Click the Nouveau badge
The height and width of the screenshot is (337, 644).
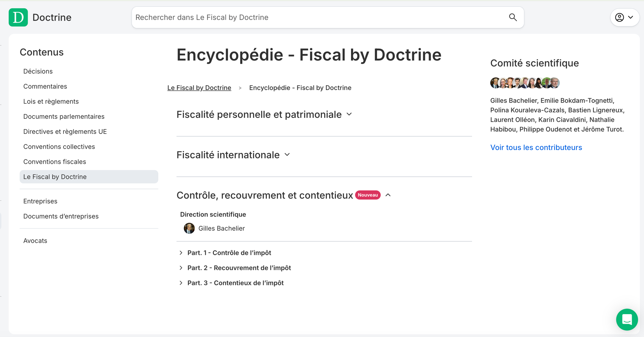367,195
